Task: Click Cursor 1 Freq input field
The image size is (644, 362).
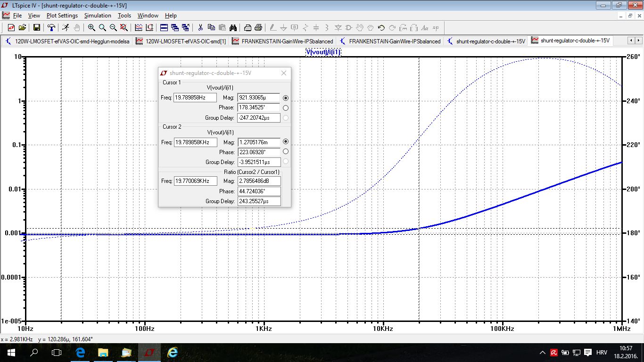Action: coord(195,98)
